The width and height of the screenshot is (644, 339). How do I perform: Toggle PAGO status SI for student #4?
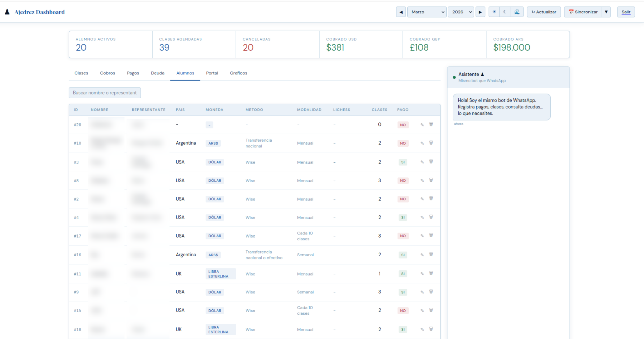403,217
